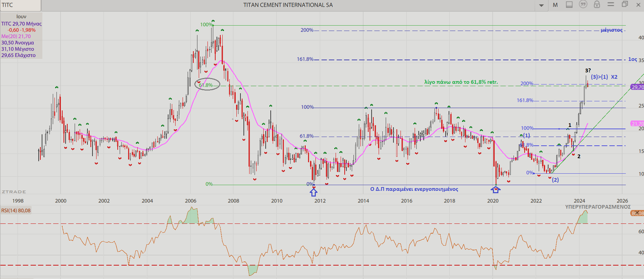Select the circled green 61.8% label

pos(206,85)
